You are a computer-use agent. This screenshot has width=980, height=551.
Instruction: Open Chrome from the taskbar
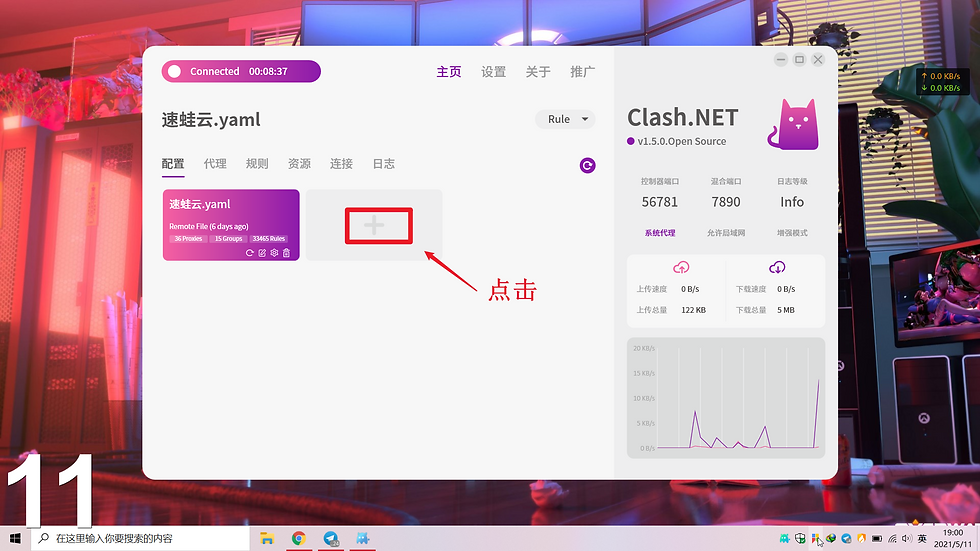click(x=299, y=538)
